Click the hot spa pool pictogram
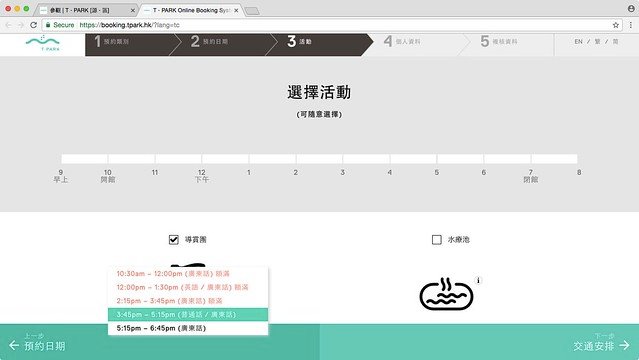 (x=446, y=294)
